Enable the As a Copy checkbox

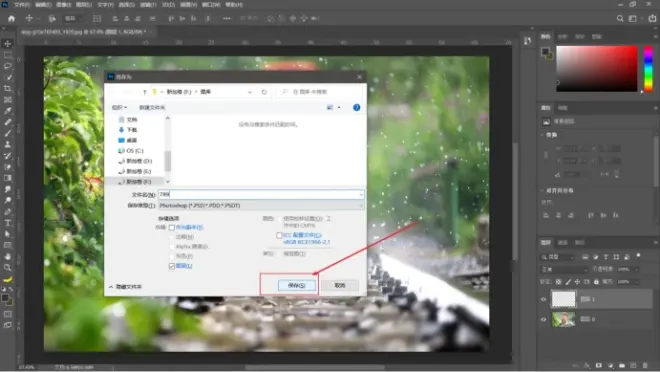pyautogui.click(x=172, y=228)
